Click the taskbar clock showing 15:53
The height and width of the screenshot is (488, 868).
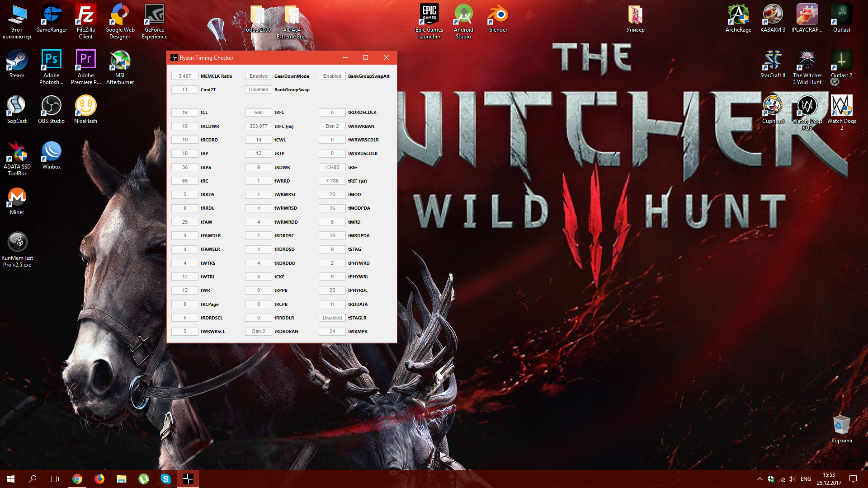pos(829,479)
